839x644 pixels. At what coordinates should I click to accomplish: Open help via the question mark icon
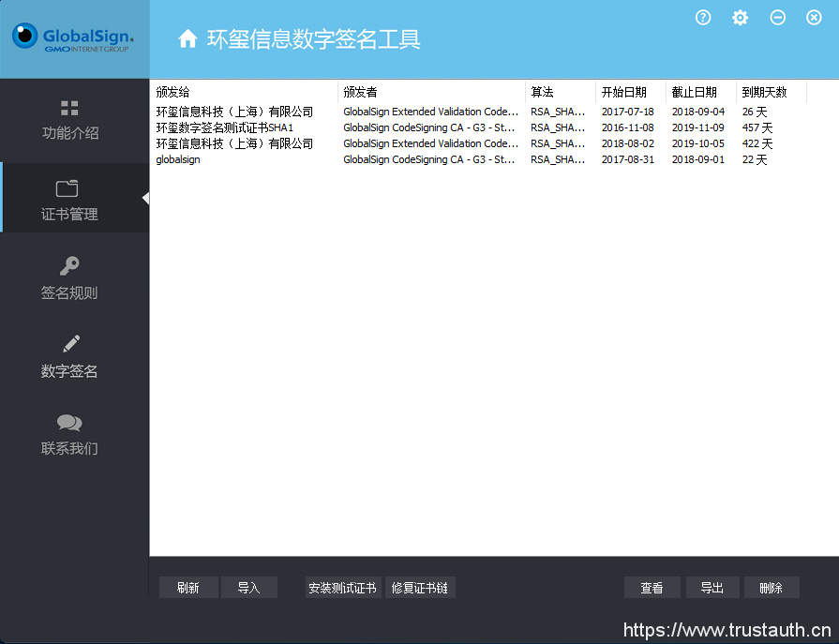(703, 18)
